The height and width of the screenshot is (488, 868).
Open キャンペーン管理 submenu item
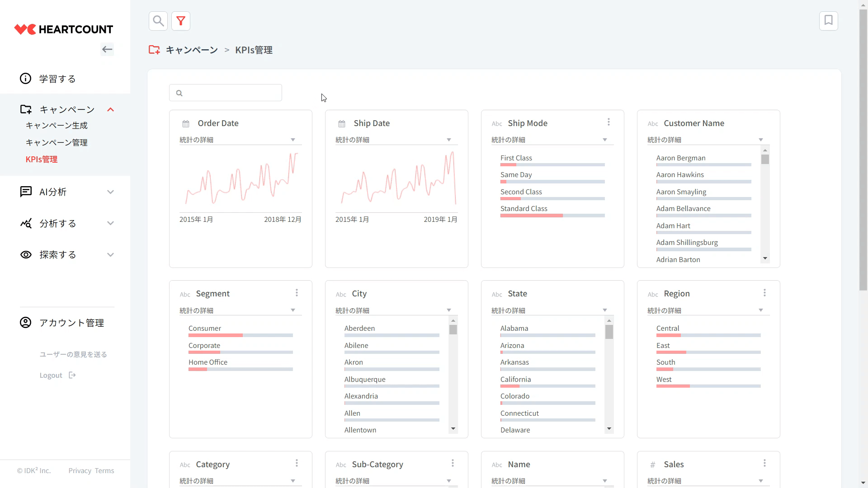click(57, 143)
